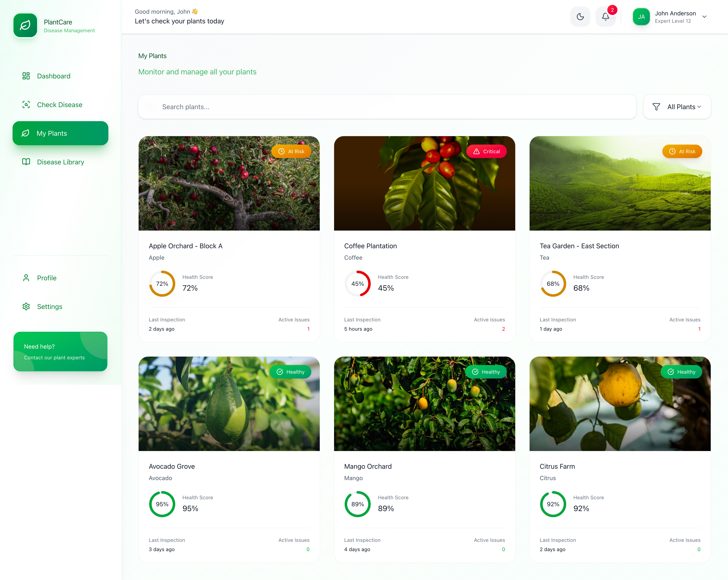Viewport: 728px width, 580px height.
Task: Click the PlantCare leaf logo icon
Action: (x=25, y=25)
